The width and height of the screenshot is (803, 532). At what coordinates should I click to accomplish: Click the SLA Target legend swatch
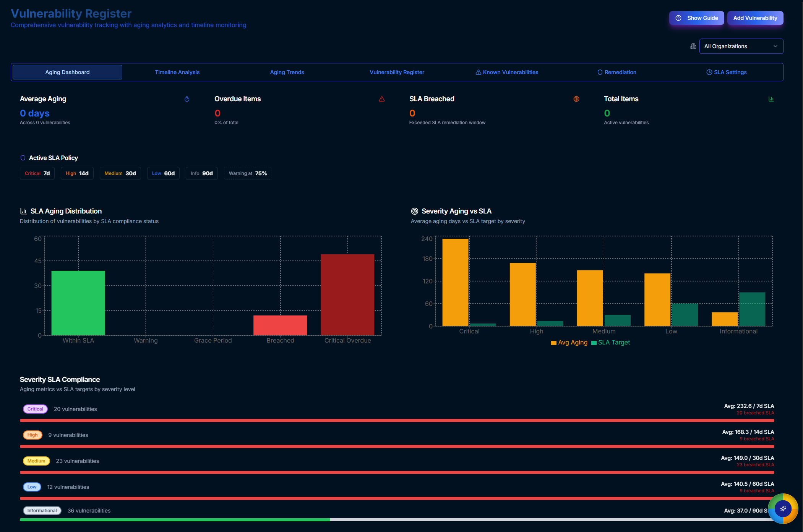(x=594, y=343)
